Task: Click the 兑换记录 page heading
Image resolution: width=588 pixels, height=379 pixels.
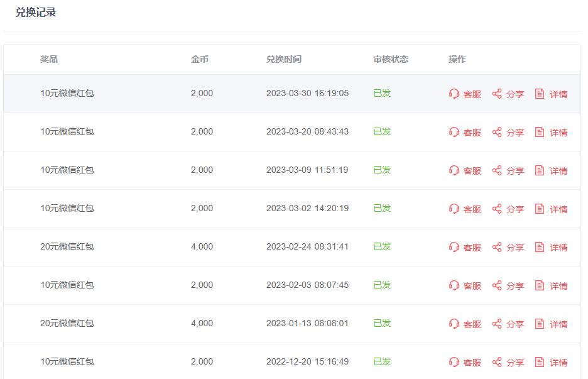Action: [36, 13]
